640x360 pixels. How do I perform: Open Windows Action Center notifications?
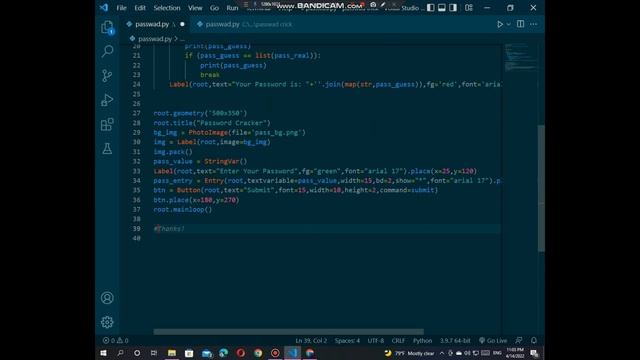pos(534,353)
